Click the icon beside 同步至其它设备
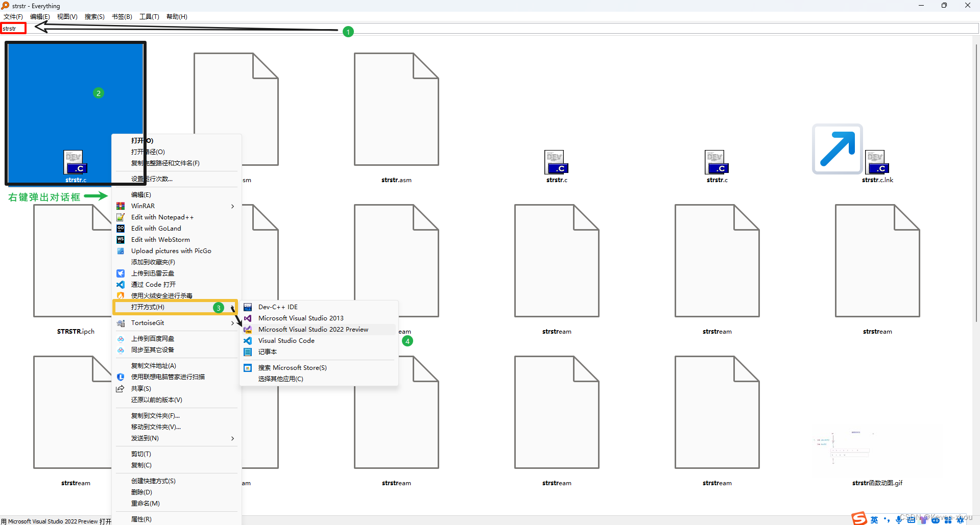Screen dimensions: 980x525 click(x=121, y=350)
